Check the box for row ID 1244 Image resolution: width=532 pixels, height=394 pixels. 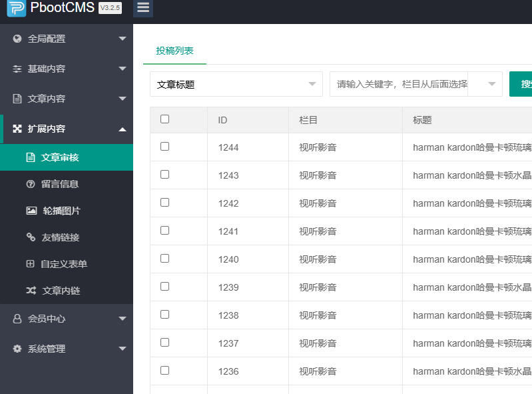coord(165,147)
